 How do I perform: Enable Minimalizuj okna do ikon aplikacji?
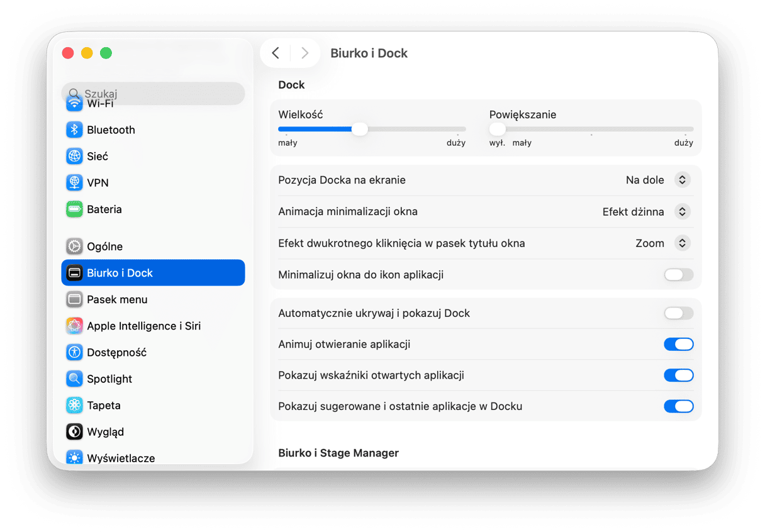coord(678,275)
